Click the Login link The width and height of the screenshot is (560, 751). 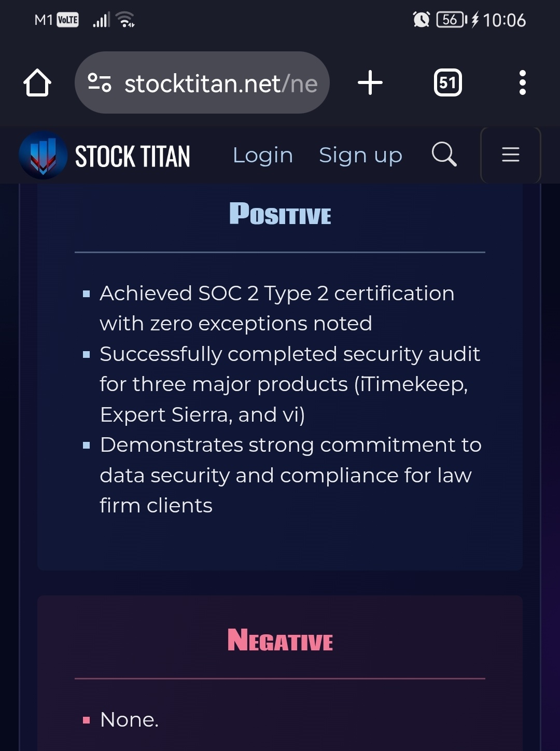coord(263,155)
